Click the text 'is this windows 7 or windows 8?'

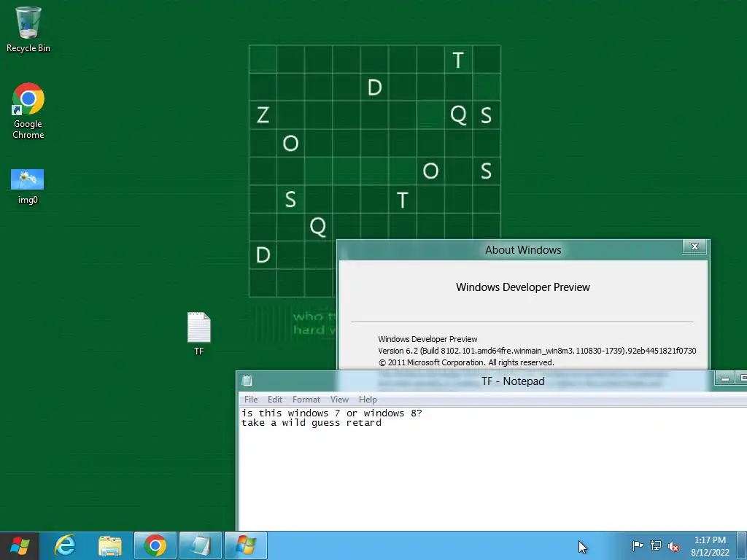coord(332,413)
